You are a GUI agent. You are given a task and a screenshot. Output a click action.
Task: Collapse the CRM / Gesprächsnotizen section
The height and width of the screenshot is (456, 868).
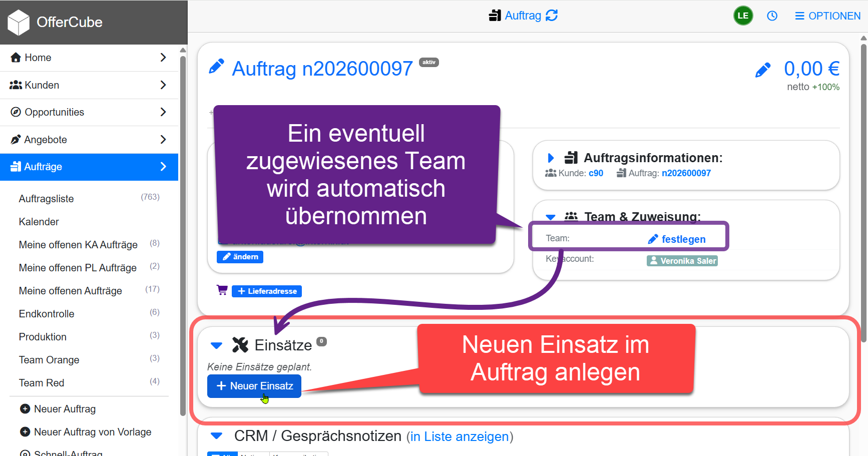click(x=216, y=436)
